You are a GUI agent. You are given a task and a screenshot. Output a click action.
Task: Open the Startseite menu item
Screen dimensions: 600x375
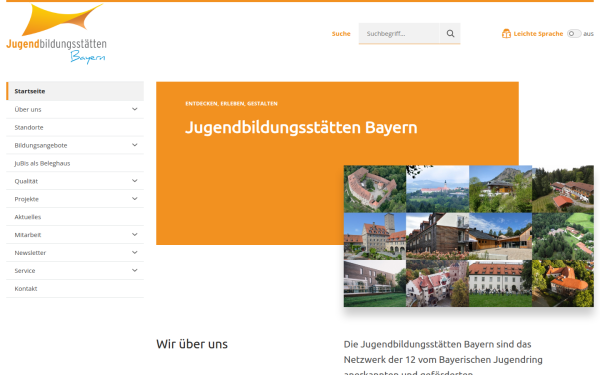pyautogui.click(x=75, y=91)
